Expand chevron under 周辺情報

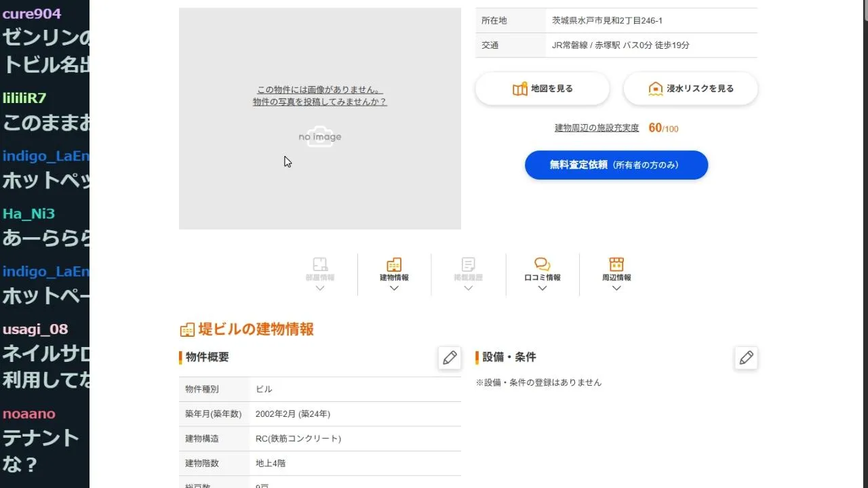[616, 288]
